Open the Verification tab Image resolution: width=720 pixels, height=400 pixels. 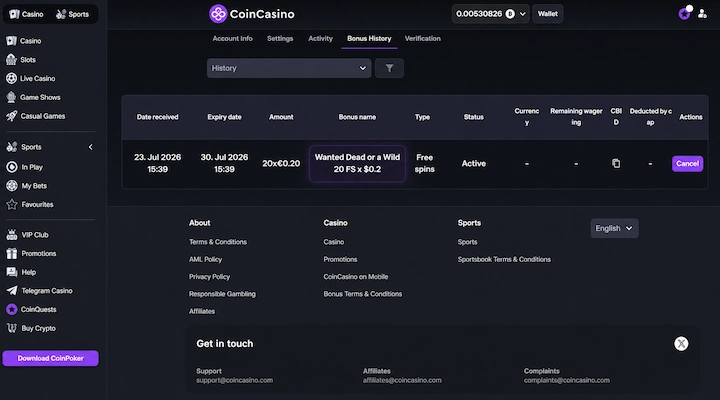[x=422, y=39]
